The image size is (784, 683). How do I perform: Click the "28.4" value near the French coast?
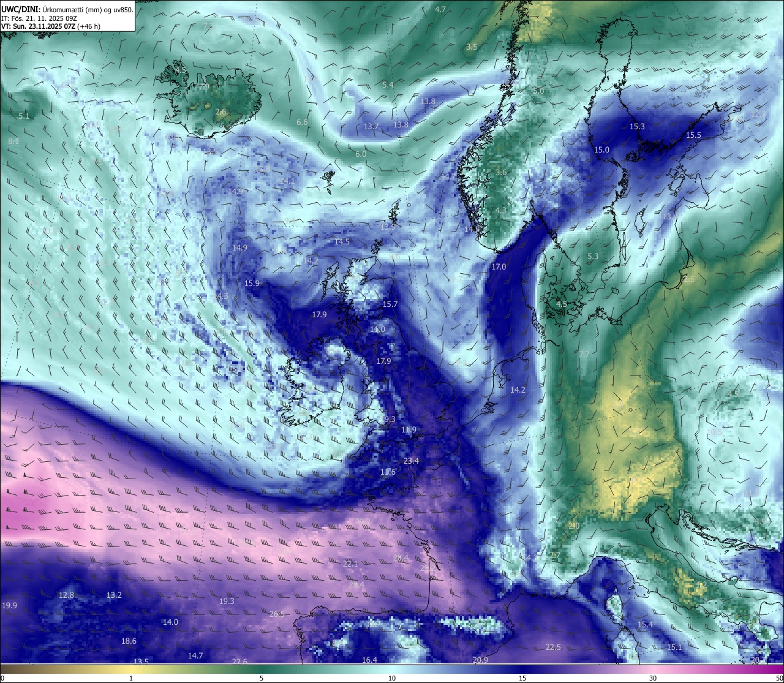(x=401, y=557)
